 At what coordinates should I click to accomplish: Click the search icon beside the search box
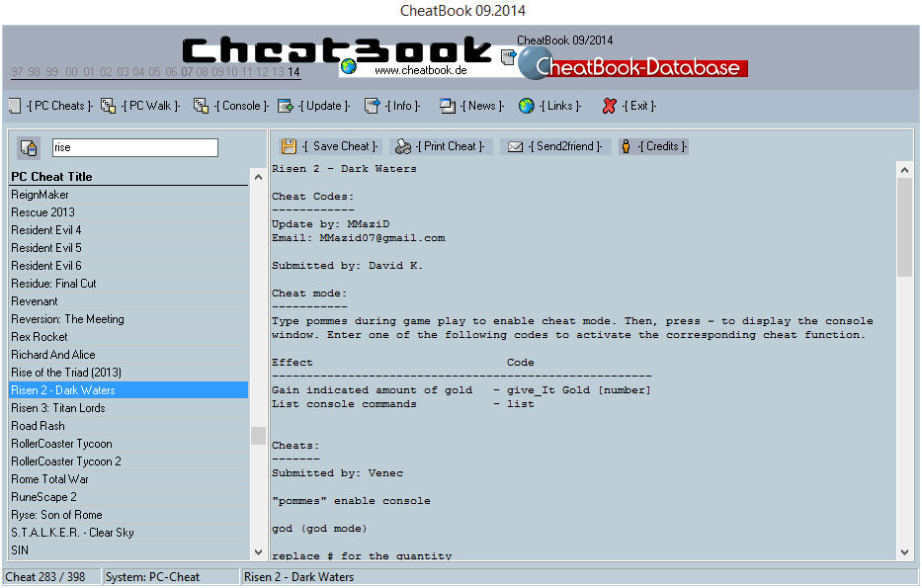[29, 148]
